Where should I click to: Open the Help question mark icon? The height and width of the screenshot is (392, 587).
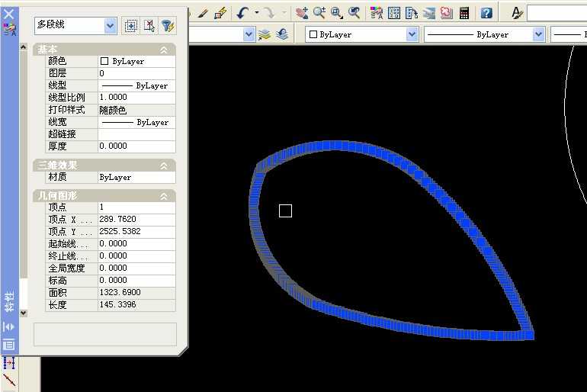486,13
